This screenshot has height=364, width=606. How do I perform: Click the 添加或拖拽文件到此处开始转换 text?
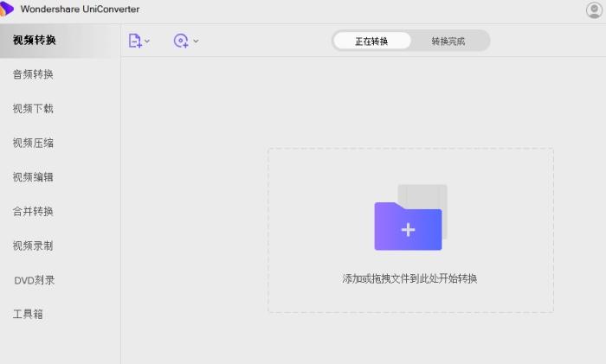tap(409, 278)
